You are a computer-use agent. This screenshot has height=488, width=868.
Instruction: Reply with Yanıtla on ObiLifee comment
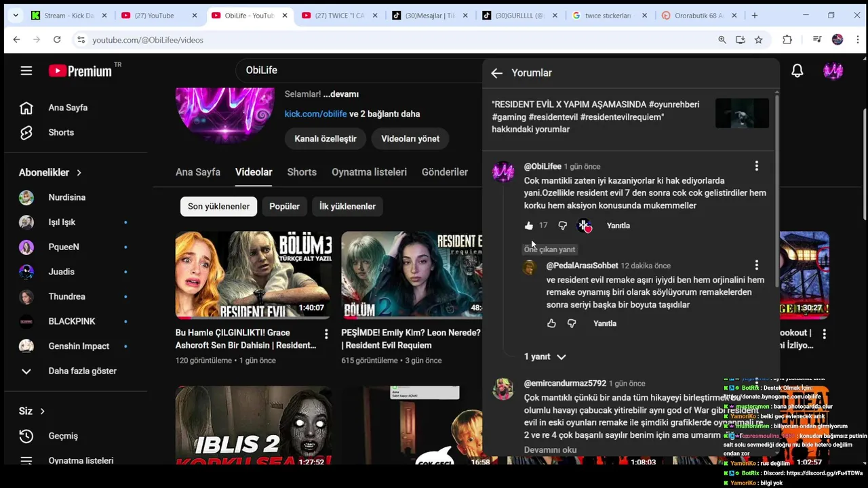tap(618, 226)
